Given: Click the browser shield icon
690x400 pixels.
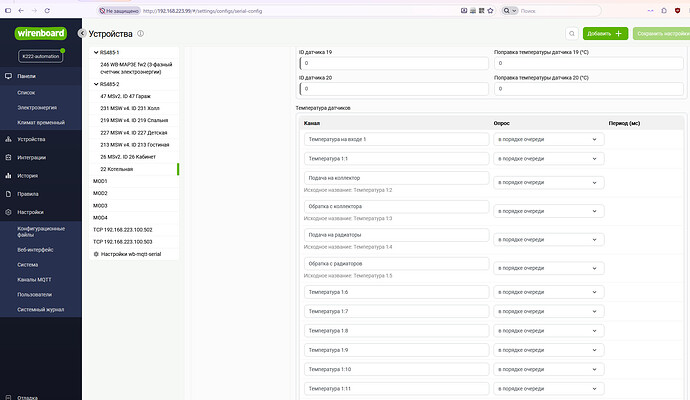Looking at the screenshot, I should coord(677,11).
